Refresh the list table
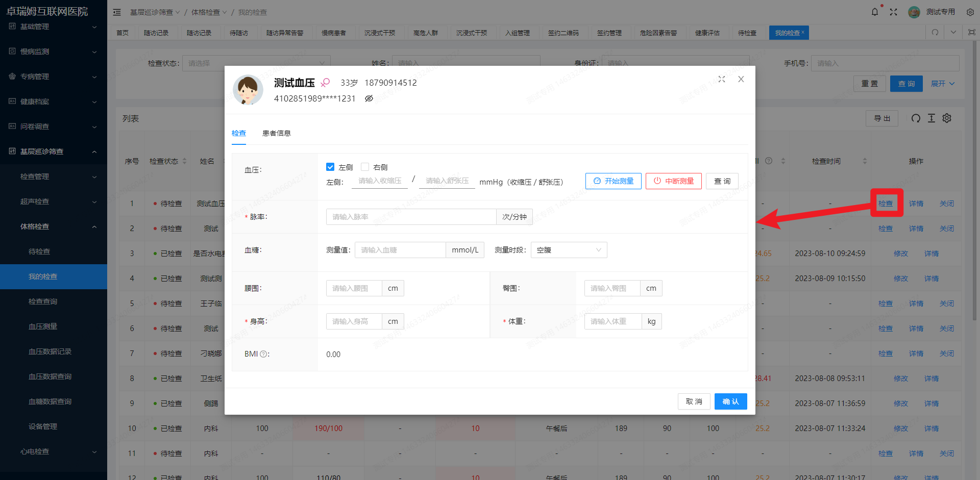The height and width of the screenshot is (480, 980). (916, 118)
